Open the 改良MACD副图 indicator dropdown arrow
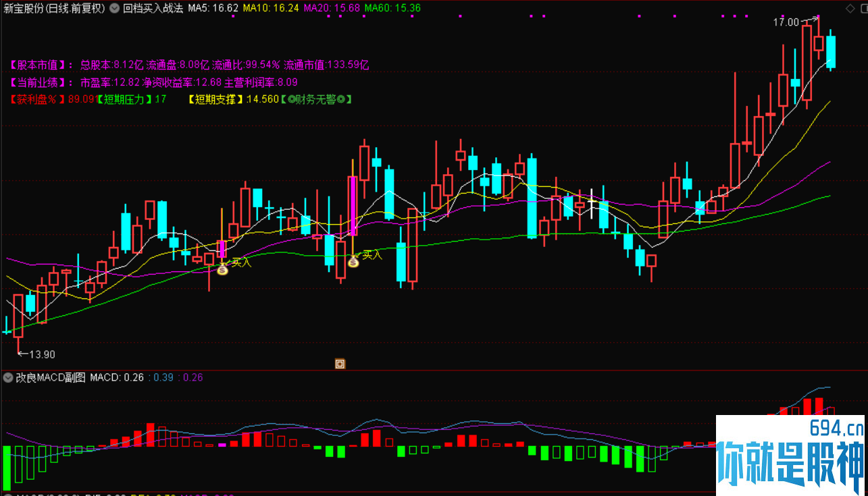The image size is (868, 496). click(x=9, y=377)
